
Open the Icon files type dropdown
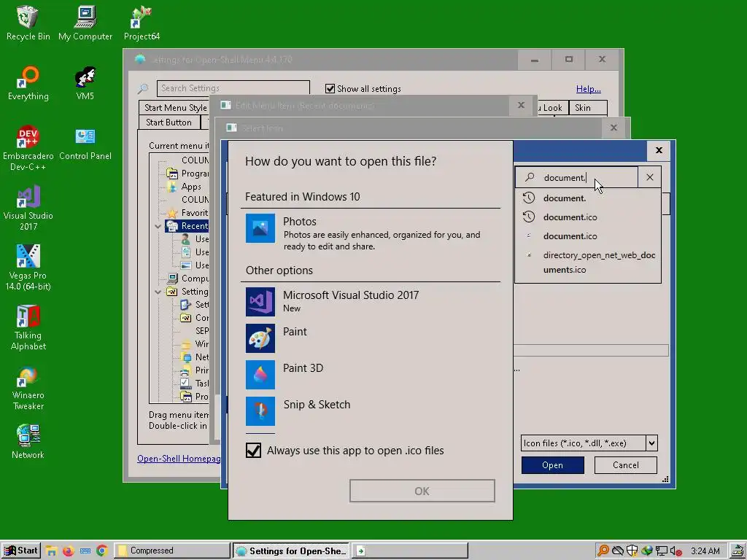click(651, 443)
